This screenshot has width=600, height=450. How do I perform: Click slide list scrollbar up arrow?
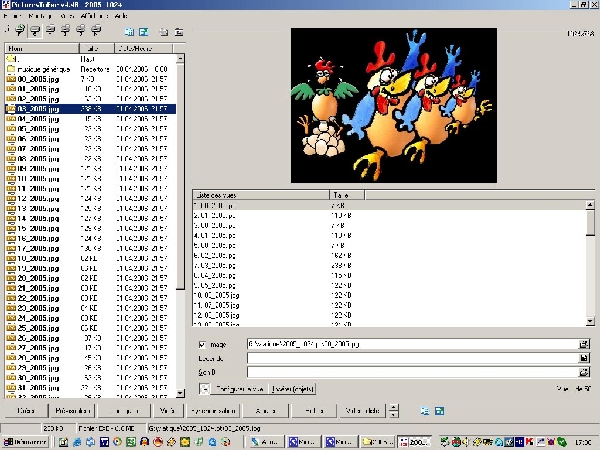(590, 205)
